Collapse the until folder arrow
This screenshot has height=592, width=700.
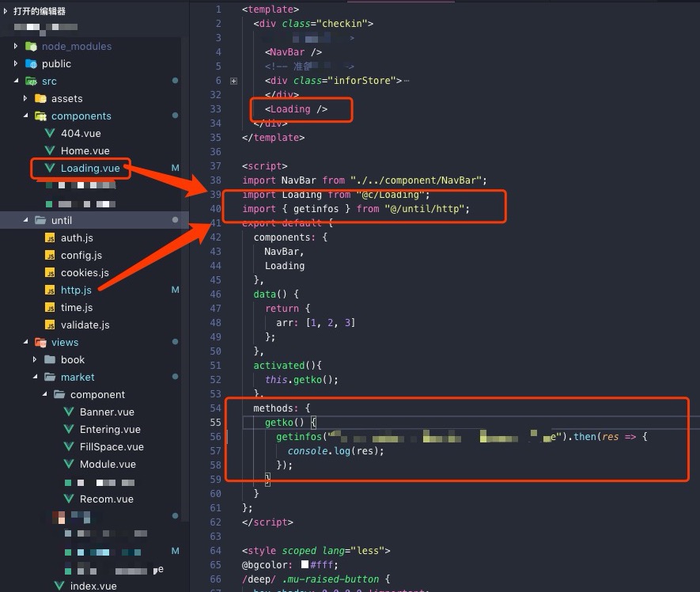click(25, 220)
